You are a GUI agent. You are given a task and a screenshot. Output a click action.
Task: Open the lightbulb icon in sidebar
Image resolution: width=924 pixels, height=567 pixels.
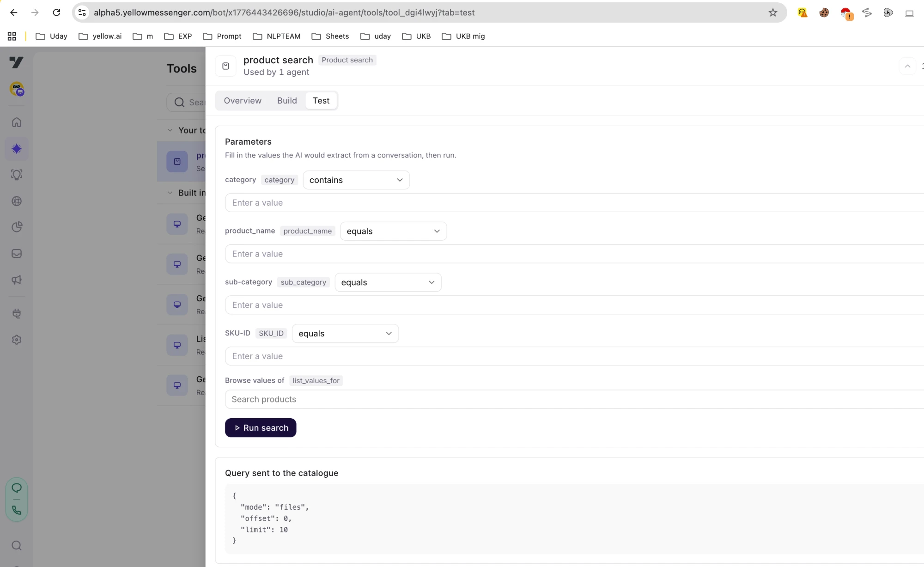pos(17,175)
